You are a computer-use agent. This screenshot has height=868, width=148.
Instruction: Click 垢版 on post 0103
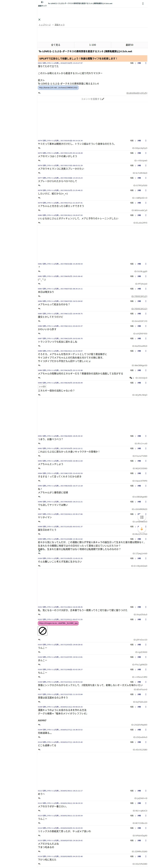point(132,645)
